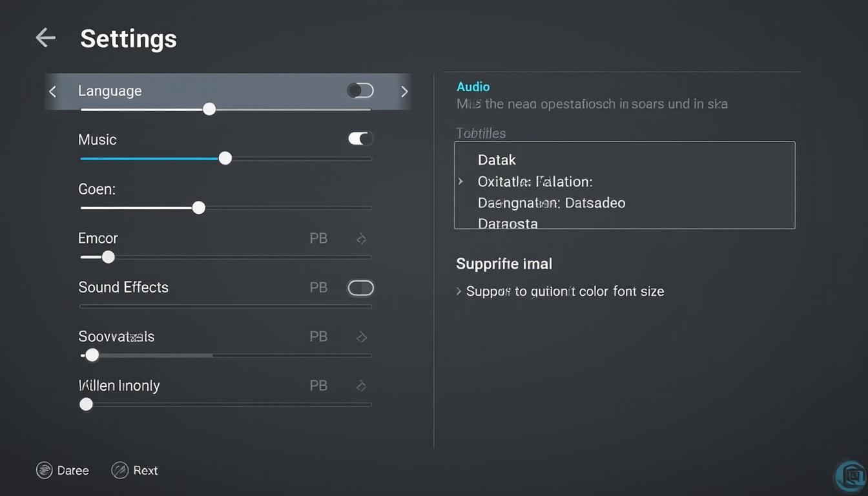868x496 pixels.
Task: Open the Audio tab heading
Action: [x=473, y=87]
